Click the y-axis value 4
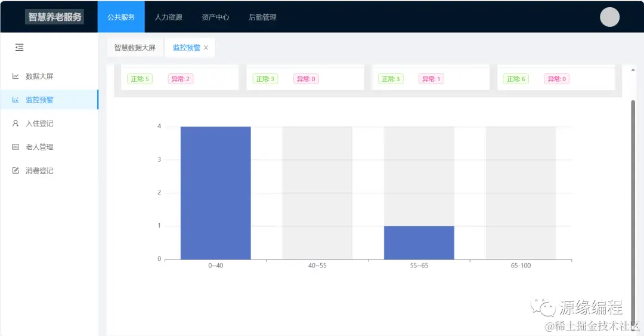This screenshot has height=336, width=644. (x=159, y=127)
